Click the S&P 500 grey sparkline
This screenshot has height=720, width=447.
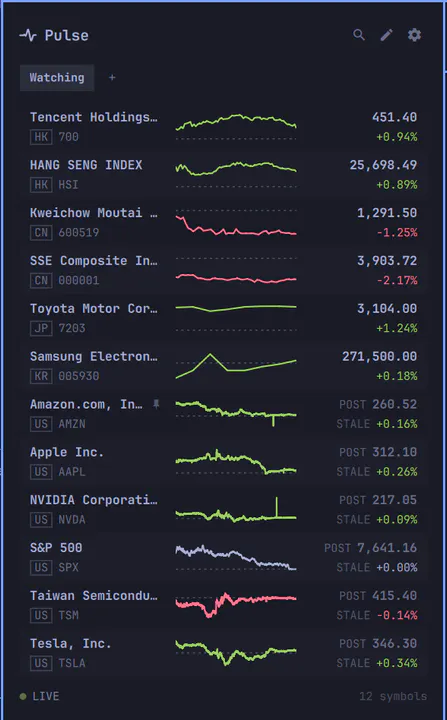pos(236,557)
